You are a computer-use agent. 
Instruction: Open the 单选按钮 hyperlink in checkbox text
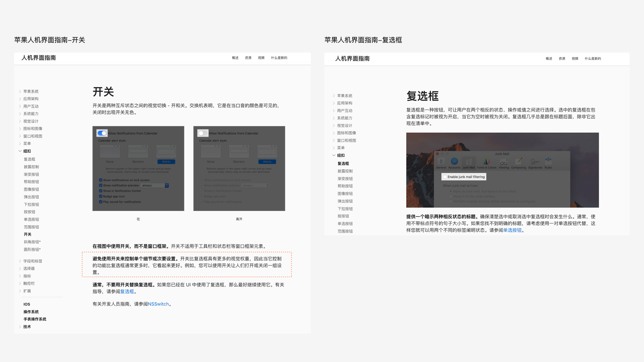512,230
